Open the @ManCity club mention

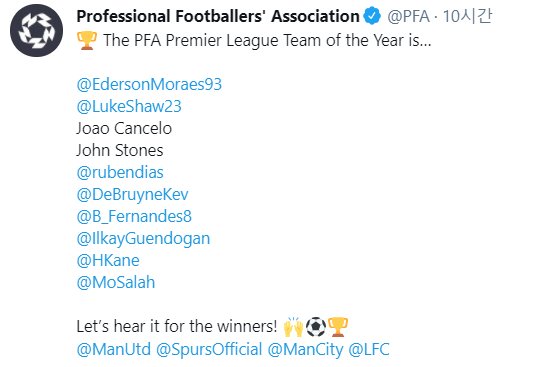[305, 349]
